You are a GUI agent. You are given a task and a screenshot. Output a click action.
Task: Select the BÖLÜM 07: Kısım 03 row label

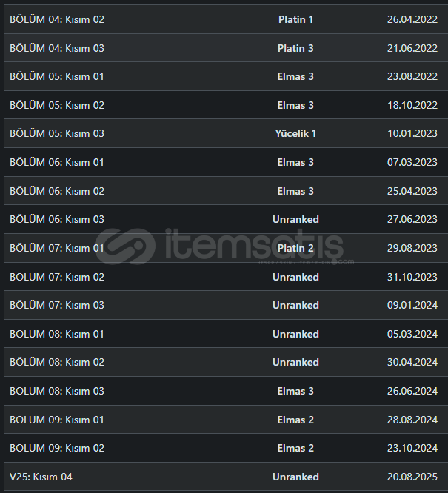click(57, 305)
